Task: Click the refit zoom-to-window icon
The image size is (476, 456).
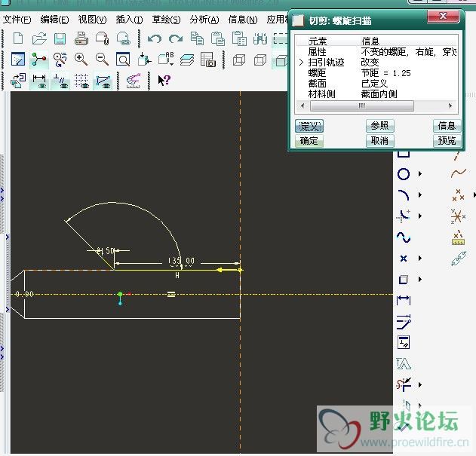Action: (123, 59)
